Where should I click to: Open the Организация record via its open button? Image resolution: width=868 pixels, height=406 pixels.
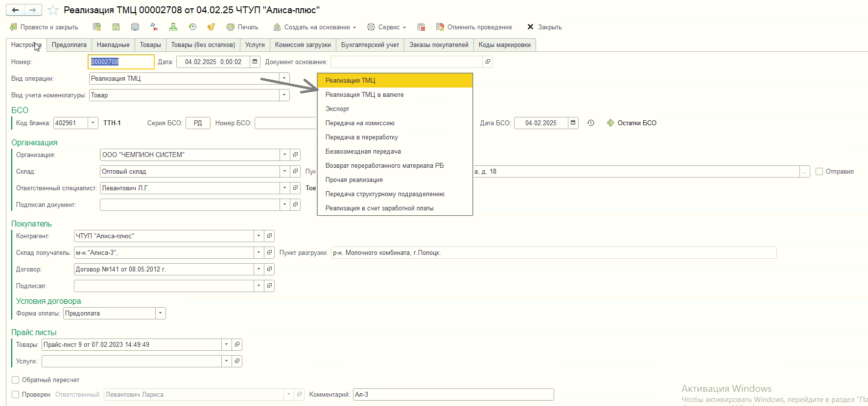click(x=295, y=155)
